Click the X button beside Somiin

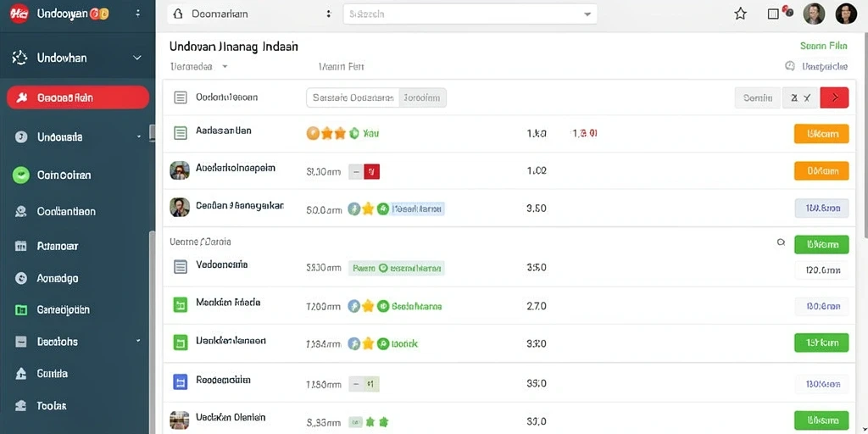pos(800,98)
